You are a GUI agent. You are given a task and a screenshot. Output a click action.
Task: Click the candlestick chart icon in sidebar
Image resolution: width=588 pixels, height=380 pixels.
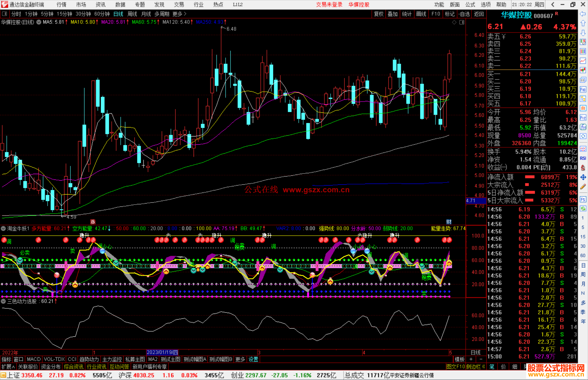tap(583, 70)
